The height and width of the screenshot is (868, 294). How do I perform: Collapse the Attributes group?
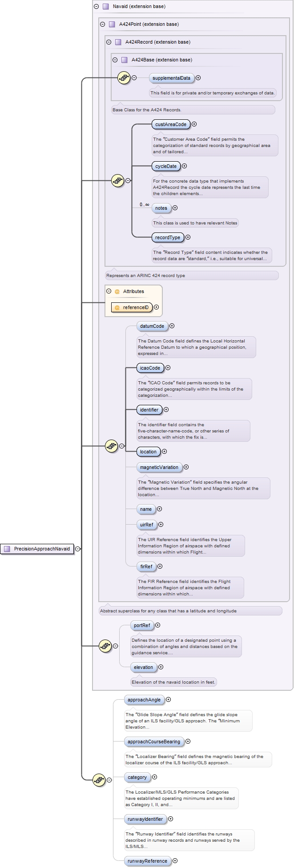click(109, 291)
